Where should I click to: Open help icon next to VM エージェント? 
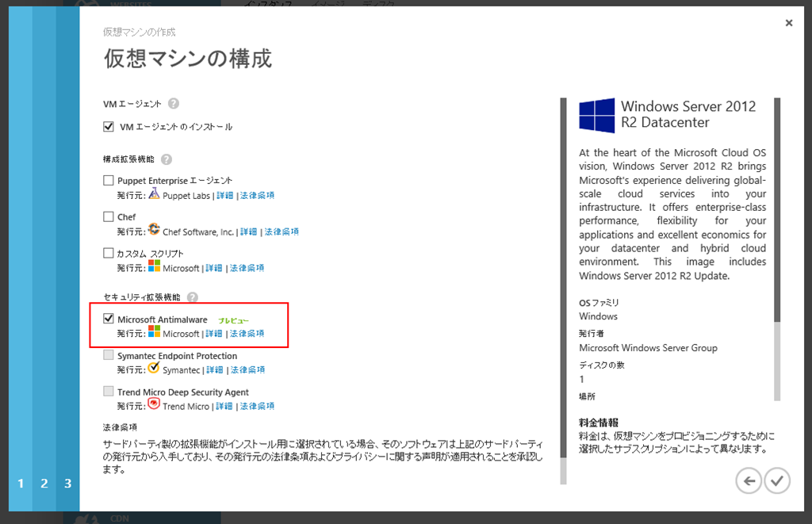[x=174, y=104]
